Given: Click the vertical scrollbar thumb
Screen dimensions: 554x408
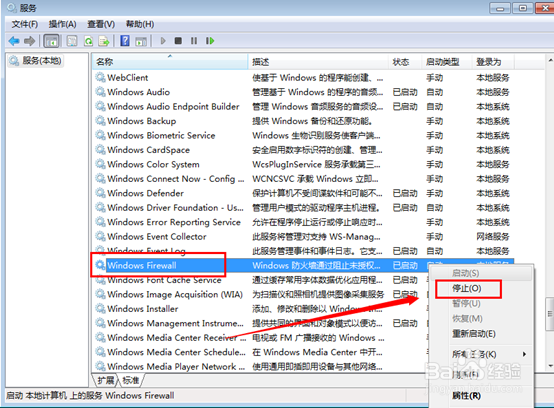Looking at the screenshot, I should click(550, 314).
